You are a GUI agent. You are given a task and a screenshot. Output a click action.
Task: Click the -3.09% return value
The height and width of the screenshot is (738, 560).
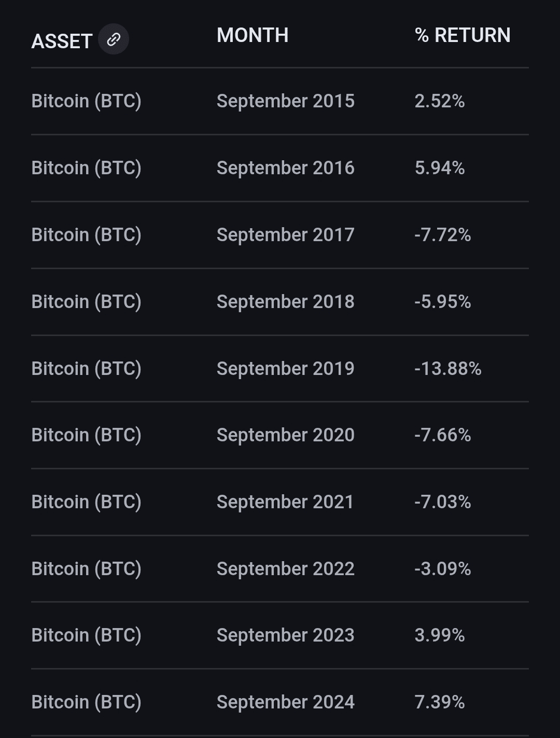tap(443, 569)
